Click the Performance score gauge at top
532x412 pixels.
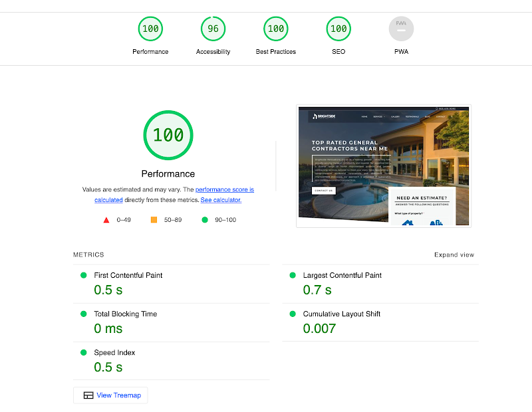coord(150,29)
